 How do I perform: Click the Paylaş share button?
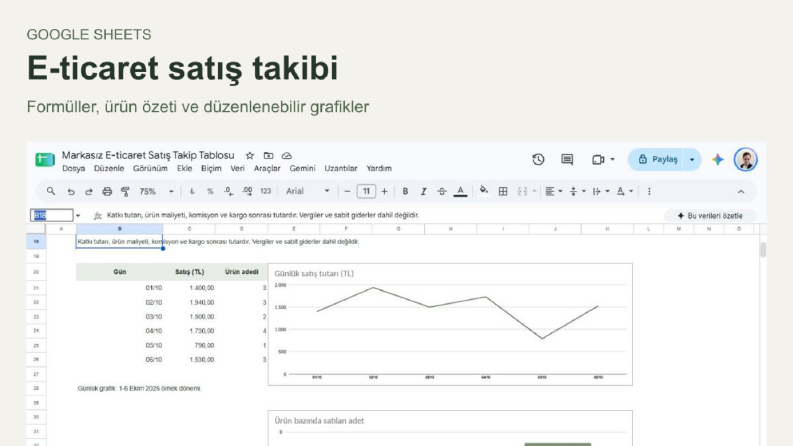click(x=656, y=159)
